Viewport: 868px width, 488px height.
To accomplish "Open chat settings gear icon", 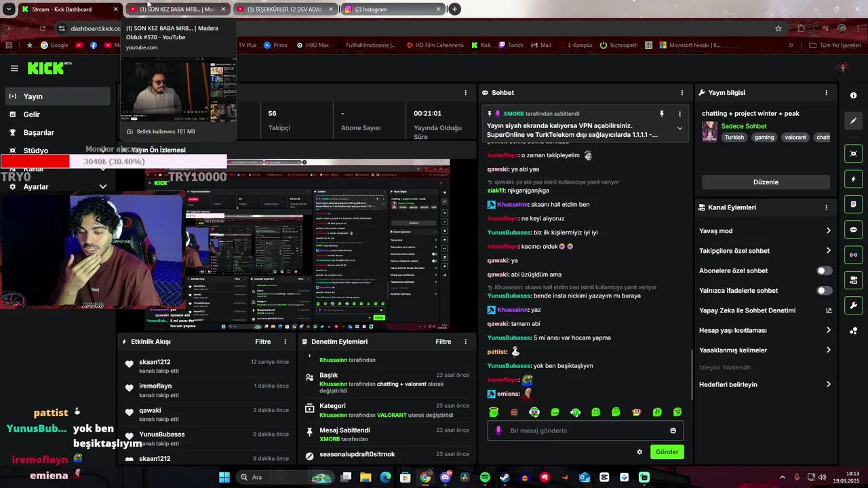I will 639,452.
